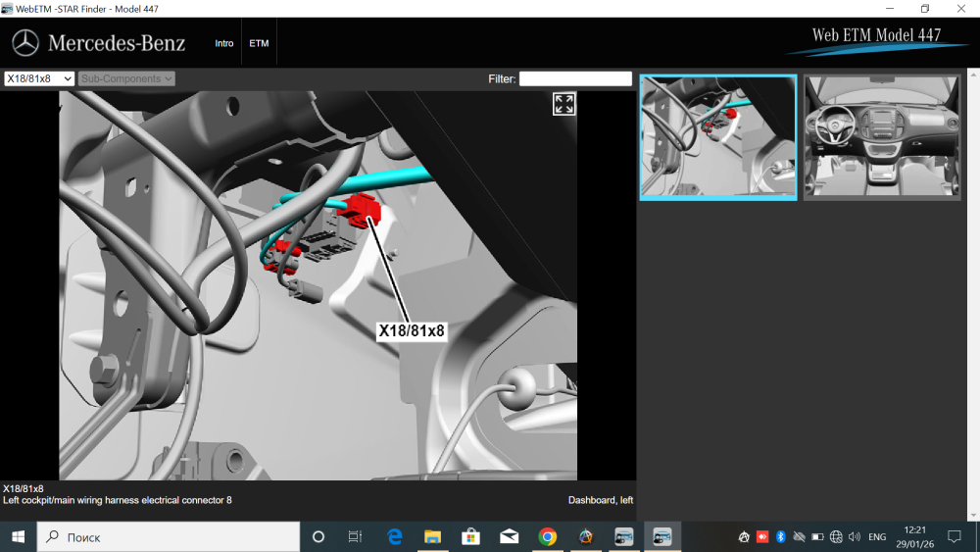Click the Mercedes-Benz star logo
Screen dimensions: 980x552
[25, 43]
